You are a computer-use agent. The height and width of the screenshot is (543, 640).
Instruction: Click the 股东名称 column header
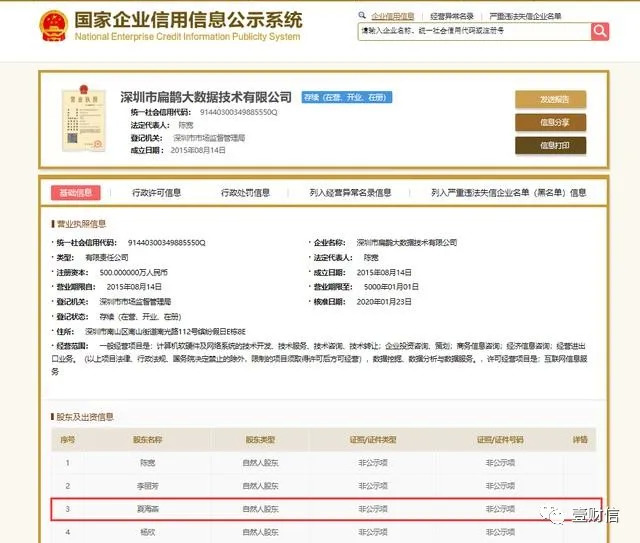point(147,440)
